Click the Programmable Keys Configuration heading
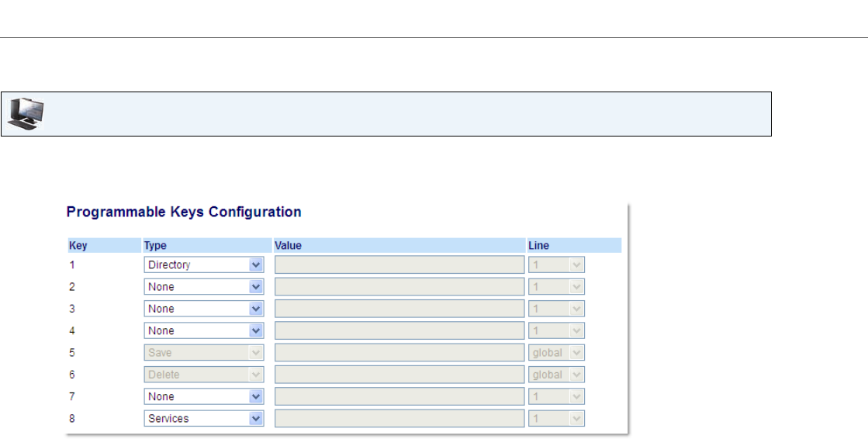Image resolution: width=868 pixels, height=439 pixels. (x=184, y=212)
